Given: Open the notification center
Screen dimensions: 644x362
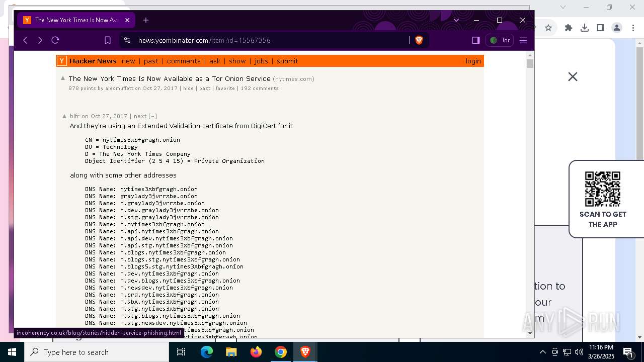Looking at the screenshot, I should point(628,352).
